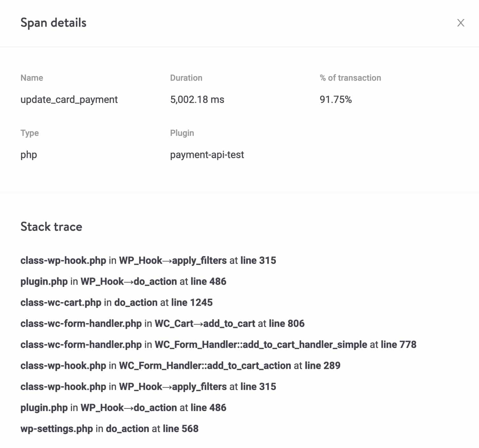Open the WC_Cart add_to_cart trace entry

coord(162,323)
